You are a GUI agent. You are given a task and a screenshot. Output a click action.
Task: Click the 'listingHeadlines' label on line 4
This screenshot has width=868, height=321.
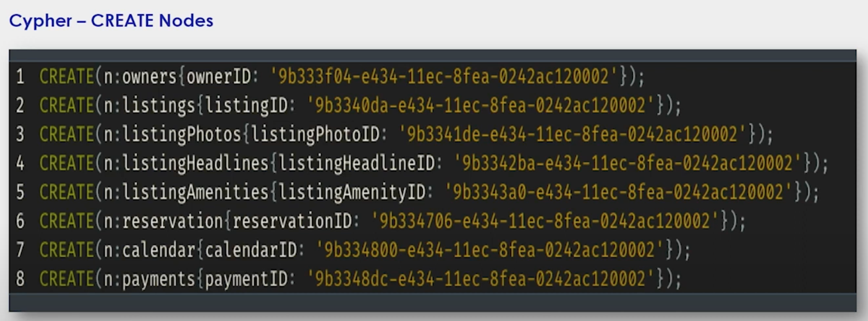pyautogui.click(x=195, y=163)
